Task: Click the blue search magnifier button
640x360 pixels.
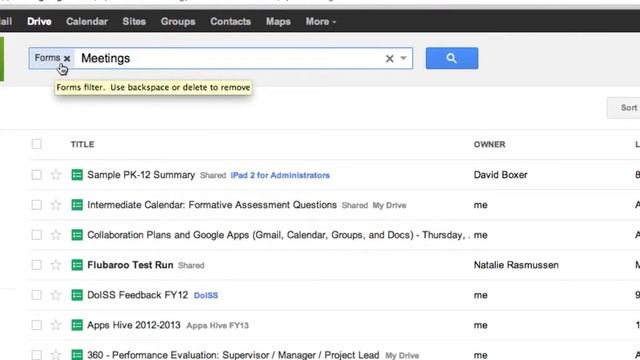Action: click(452, 58)
